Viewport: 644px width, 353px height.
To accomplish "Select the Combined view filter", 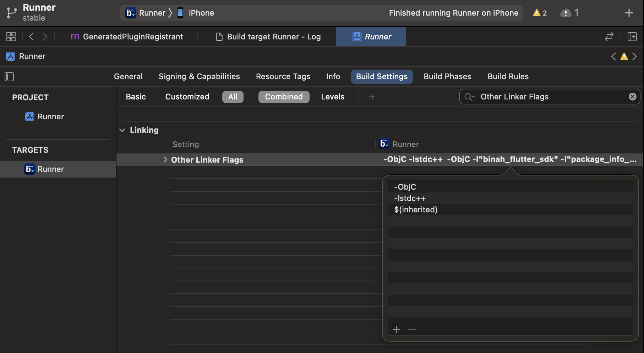I will coord(284,97).
